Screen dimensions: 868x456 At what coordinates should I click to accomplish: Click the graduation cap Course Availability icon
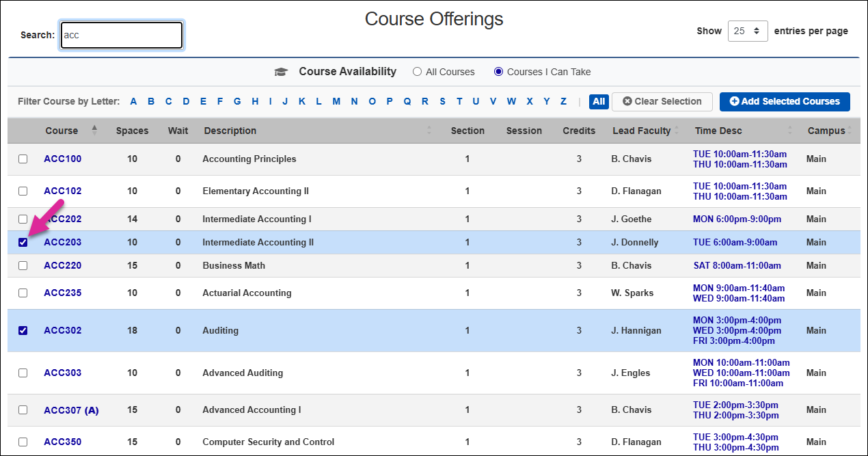click(281, 72)
